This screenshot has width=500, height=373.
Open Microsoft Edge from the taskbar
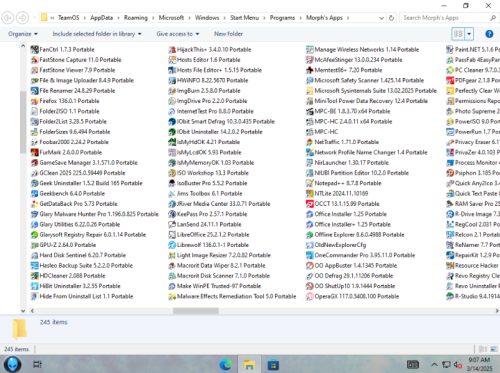pos(225,364)
